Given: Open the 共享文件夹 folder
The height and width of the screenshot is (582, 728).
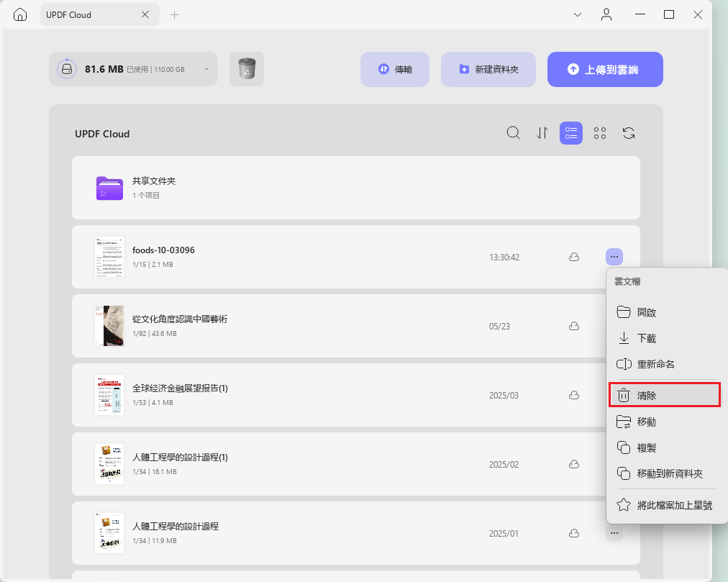Looking at the screenshot, I should (356, 188).
